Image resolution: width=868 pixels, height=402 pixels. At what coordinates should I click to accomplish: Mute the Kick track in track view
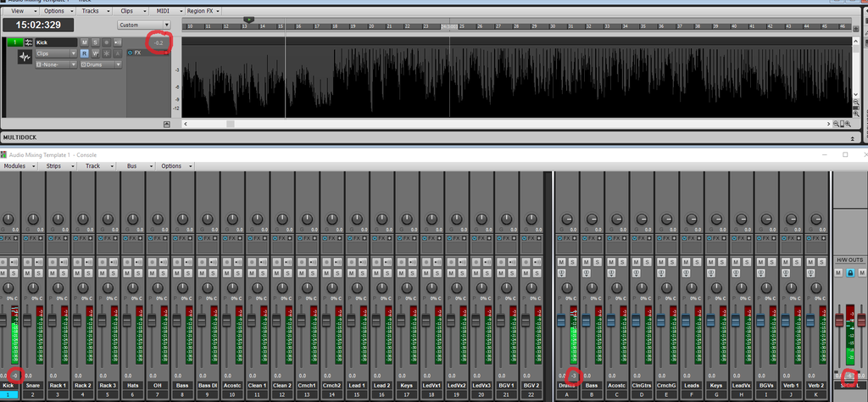pos(84,42)
